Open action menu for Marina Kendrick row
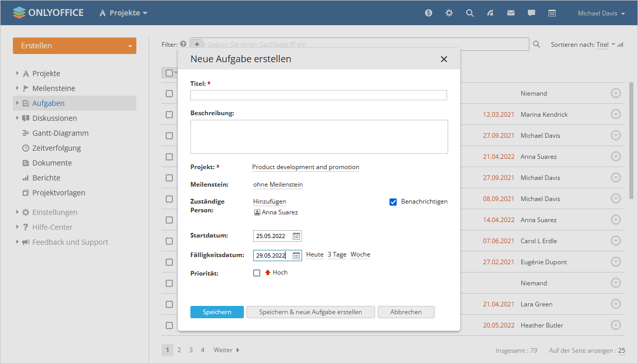Image resolution: width=638 pixels, height=364 pixels. pyautogui.click(x=616, y=114)
